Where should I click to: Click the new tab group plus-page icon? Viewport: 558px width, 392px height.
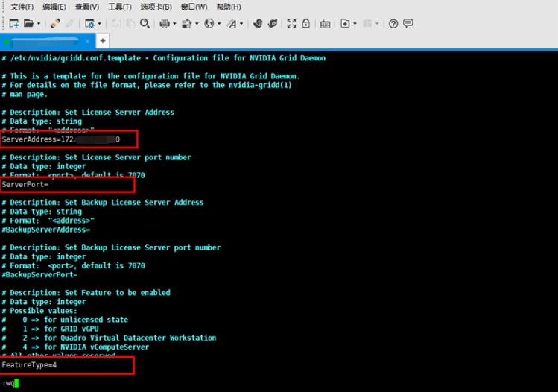345,24
